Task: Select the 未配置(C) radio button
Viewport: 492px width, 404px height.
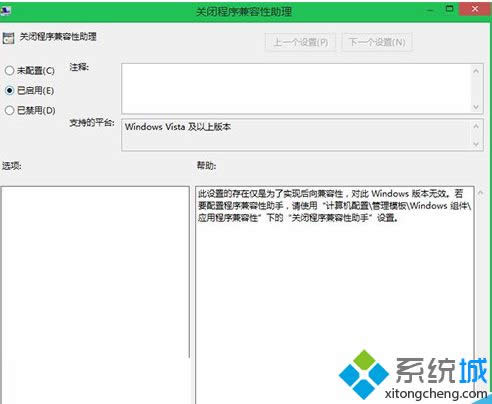Action: point(10,70)
